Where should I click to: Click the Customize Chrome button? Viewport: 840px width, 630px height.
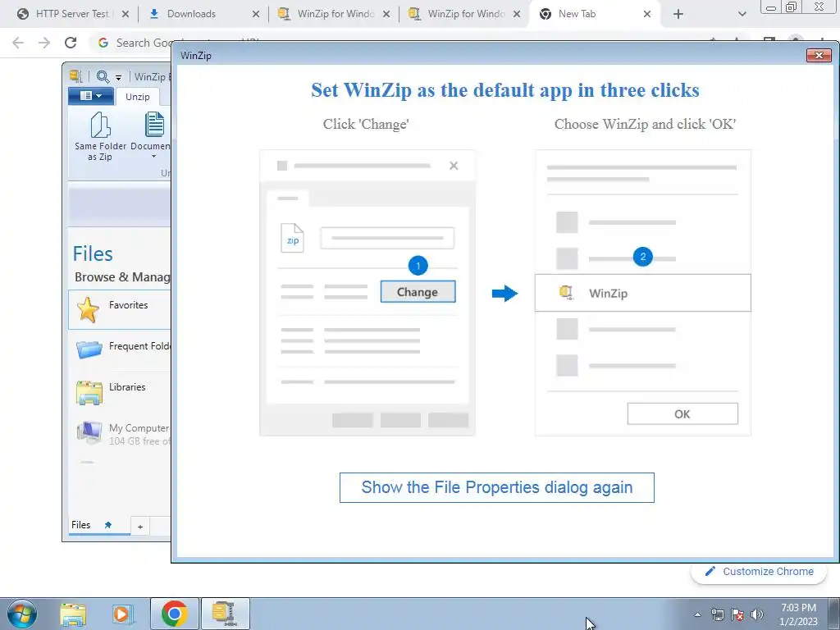(760, 572)
